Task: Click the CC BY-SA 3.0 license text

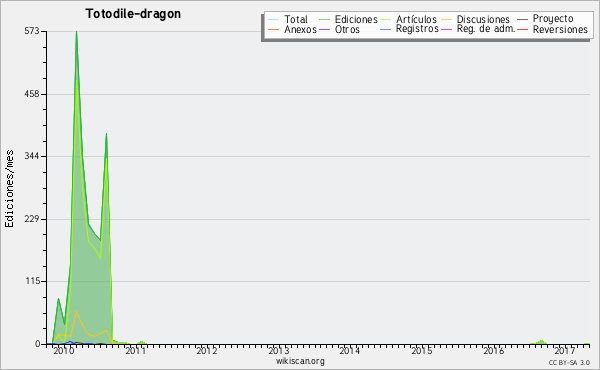Action: 569,363
